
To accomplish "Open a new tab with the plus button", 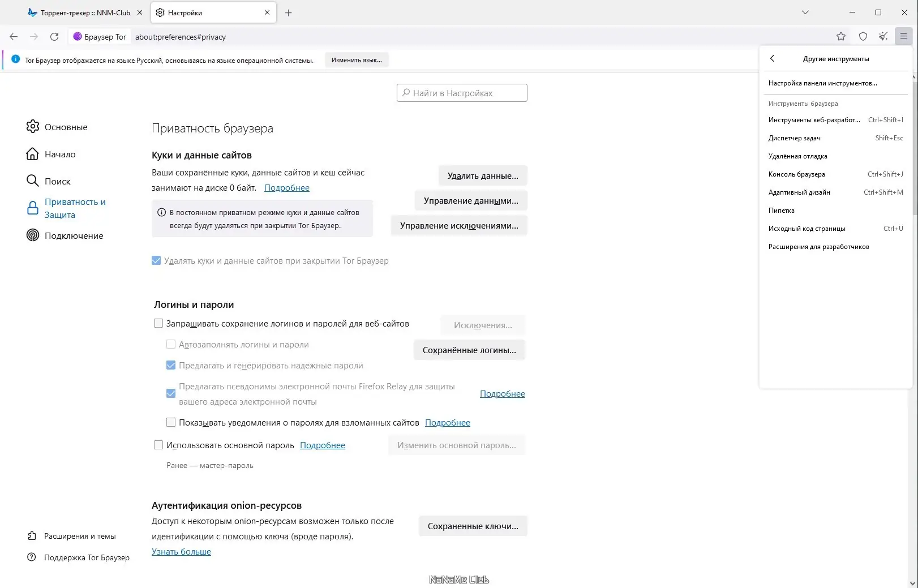I will [x=289, y=12].
